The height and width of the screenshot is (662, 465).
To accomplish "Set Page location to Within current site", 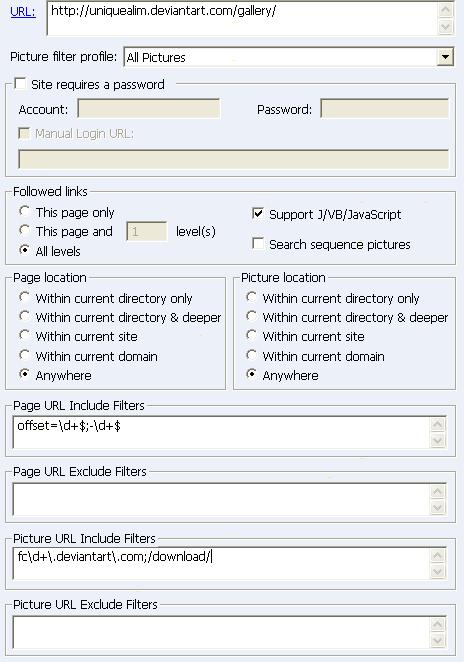I will pyautogui.click(x=24, y=336).
